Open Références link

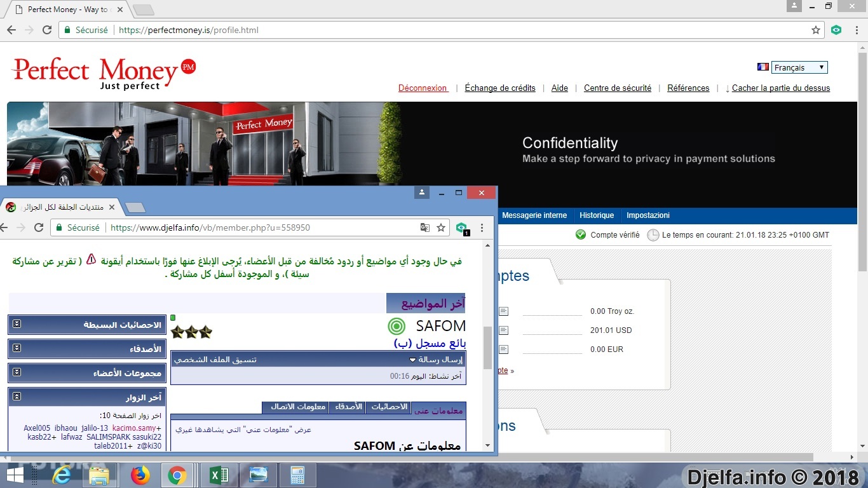click(688, 88)
